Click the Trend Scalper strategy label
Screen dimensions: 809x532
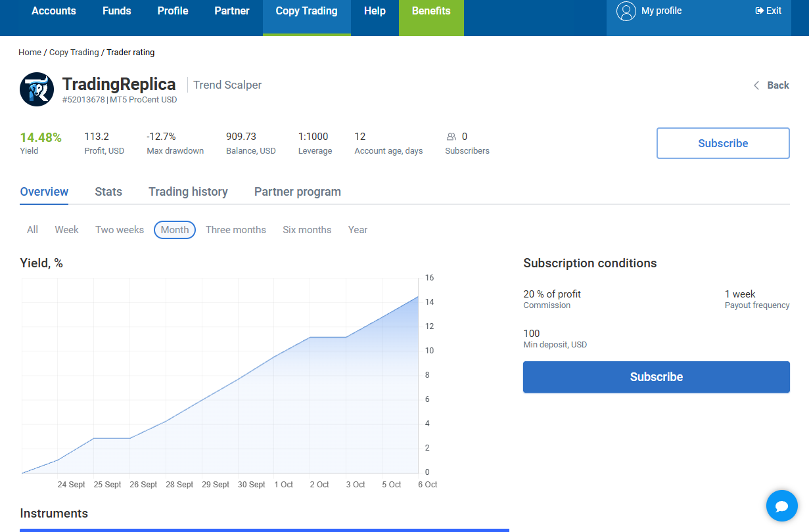coord(227,85)
